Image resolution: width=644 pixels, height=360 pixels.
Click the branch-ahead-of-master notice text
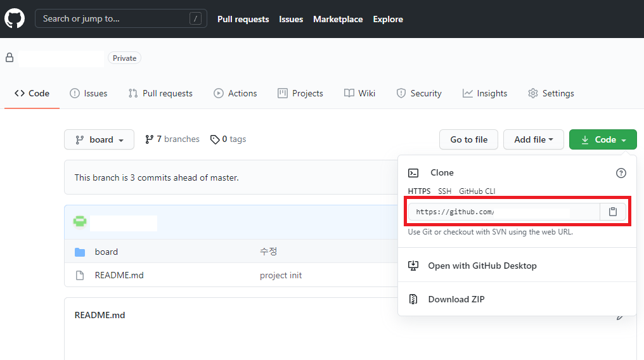(x=157, y=177)
